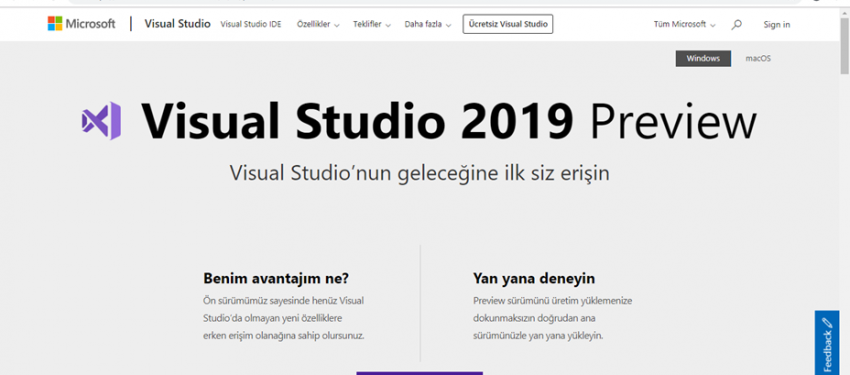The height and width of the screenshot is (375, 850).
Task: Select the Windows platform tab
Action: click(x=703, y=59)
